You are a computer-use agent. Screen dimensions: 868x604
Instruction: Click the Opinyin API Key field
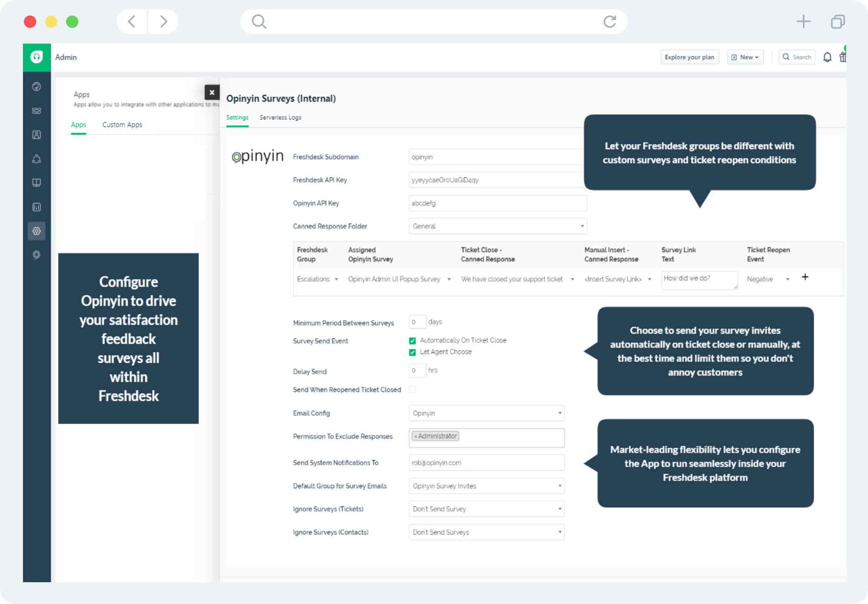pyautogui.click(x=498, y=203)
